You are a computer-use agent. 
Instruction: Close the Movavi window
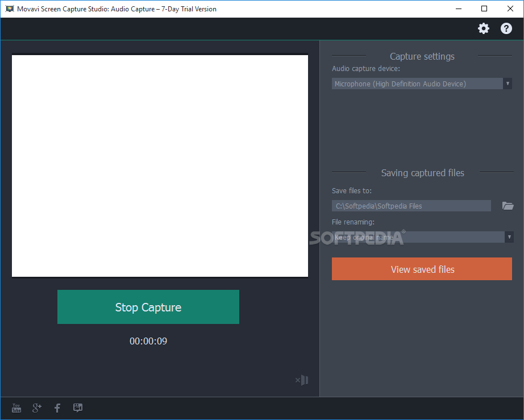point(510,9)
